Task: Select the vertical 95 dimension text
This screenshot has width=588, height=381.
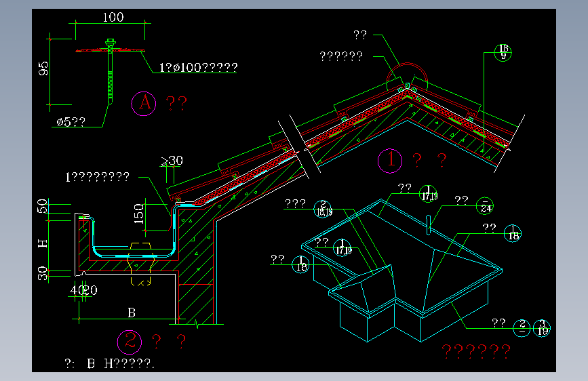Action: pos(43,68)
